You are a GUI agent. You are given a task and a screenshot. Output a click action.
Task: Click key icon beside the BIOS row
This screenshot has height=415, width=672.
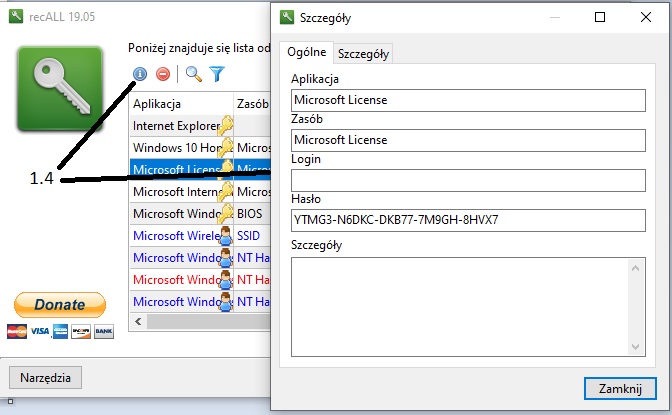click(x=226, y=214)
